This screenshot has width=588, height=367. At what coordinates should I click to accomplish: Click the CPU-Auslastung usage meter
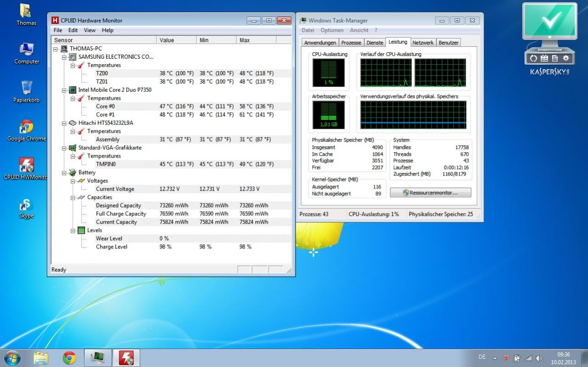[x=329, y=73]
